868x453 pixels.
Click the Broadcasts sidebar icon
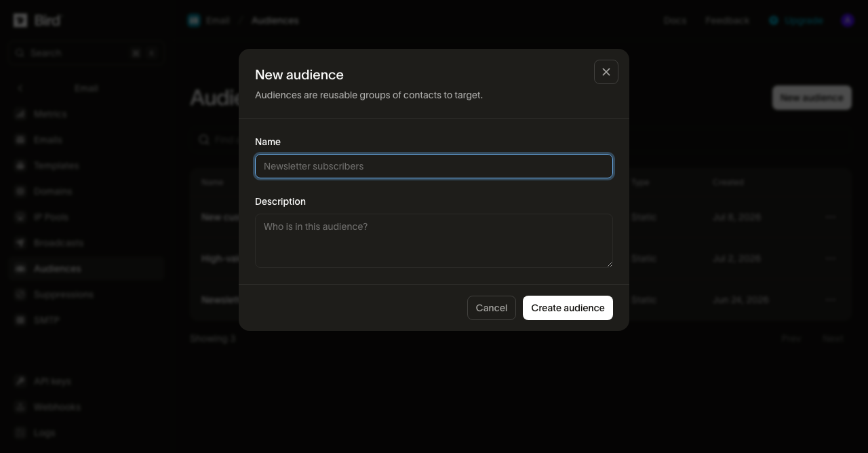point(20,243)
